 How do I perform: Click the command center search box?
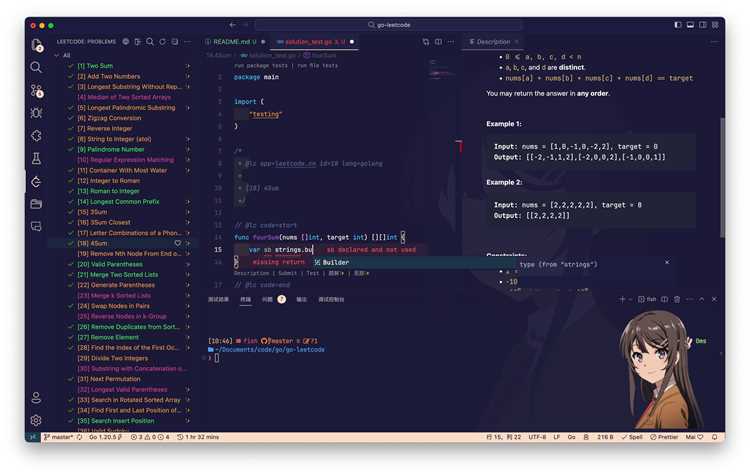[388, 25]
